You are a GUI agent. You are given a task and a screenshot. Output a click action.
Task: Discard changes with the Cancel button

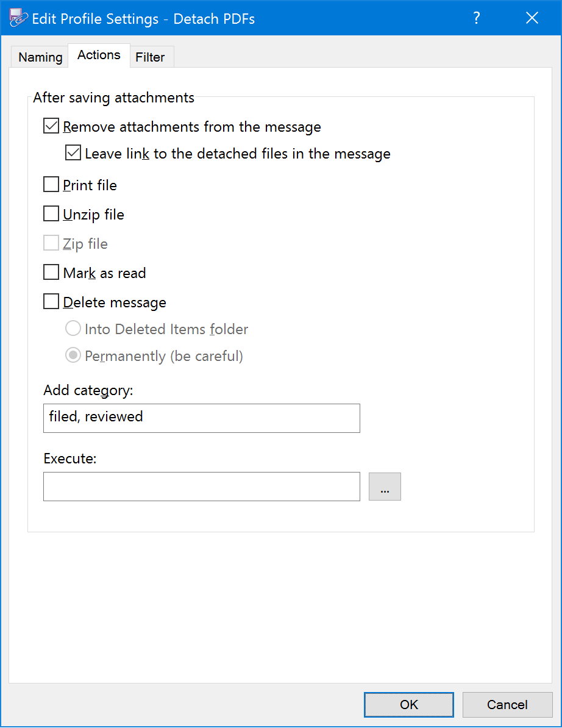[507, 705]
